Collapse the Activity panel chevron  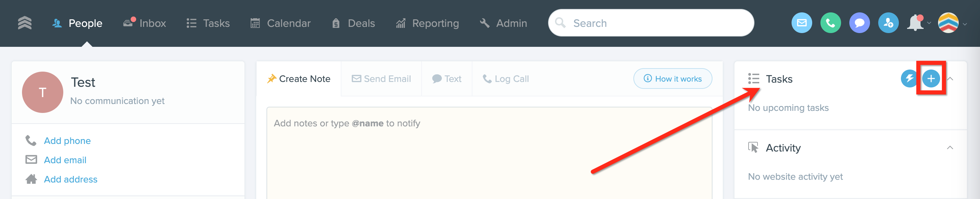(950, 148)
